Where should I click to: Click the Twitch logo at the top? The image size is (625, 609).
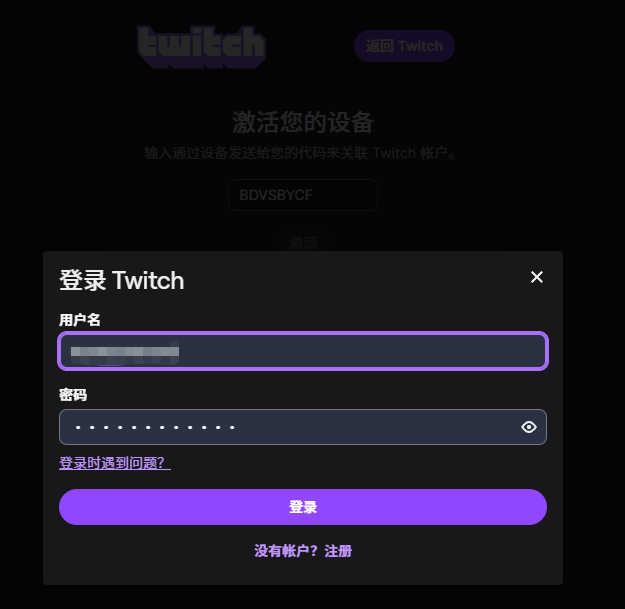[x=201, y=46]
